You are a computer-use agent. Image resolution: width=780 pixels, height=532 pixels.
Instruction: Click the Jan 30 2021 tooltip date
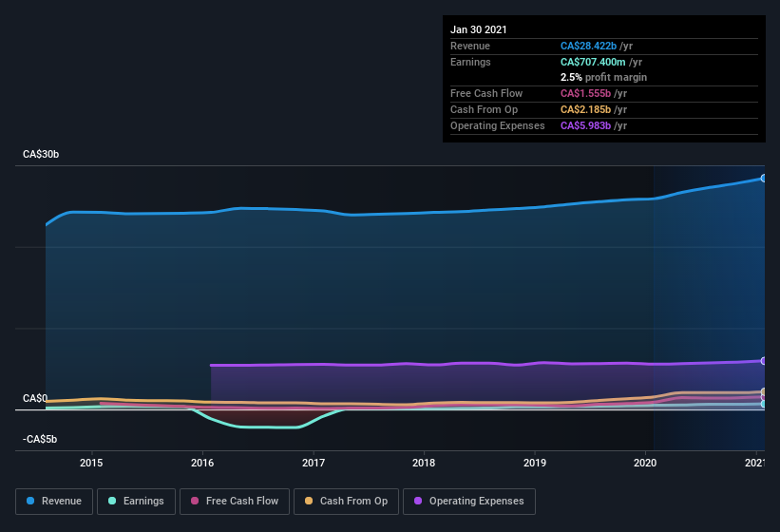pyautogui.click(x=479, y=29)
